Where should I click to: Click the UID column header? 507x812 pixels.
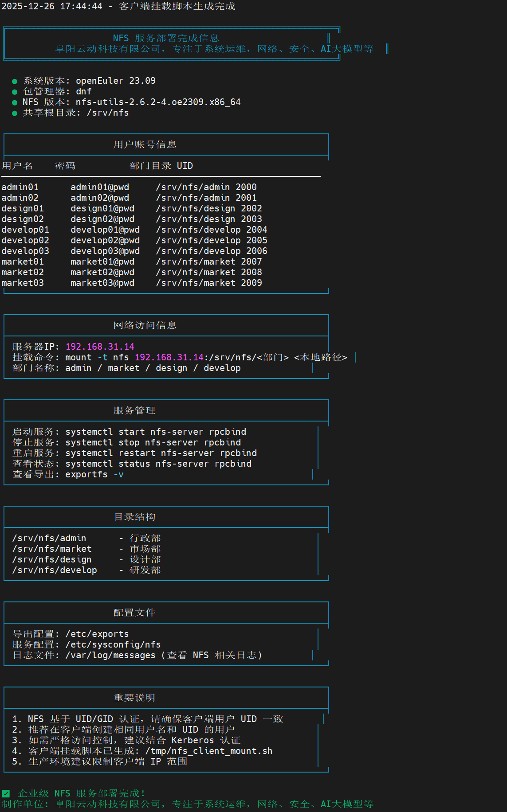coord(185,166)
